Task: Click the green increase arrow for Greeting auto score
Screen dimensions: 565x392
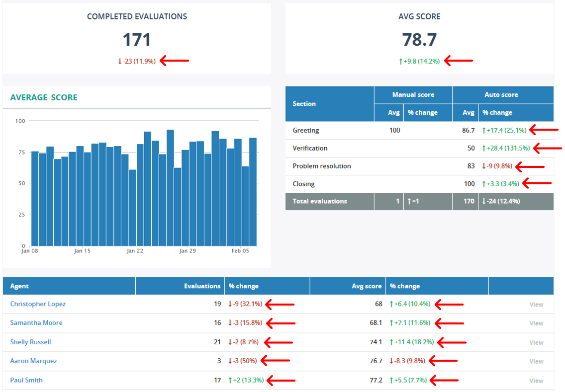Action: [483, 130]
